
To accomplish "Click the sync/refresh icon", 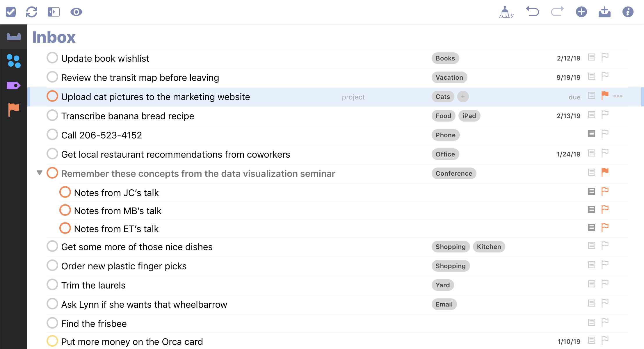I will point(32,11).
